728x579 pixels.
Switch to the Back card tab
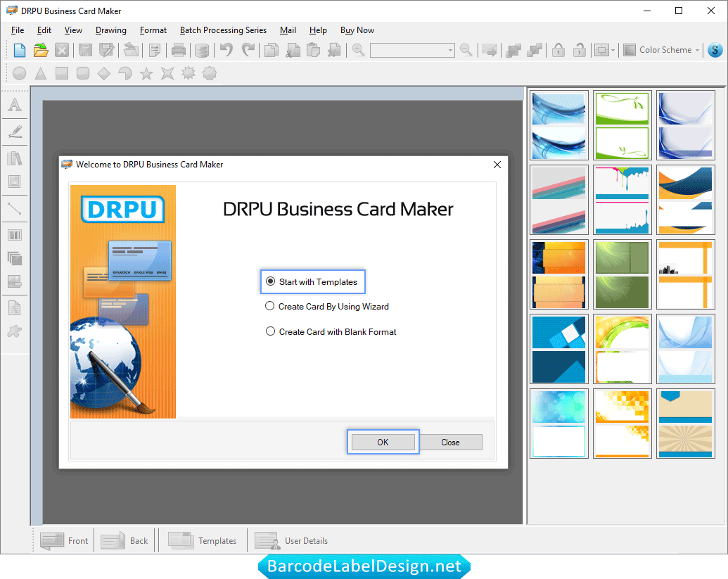(124, 540)
